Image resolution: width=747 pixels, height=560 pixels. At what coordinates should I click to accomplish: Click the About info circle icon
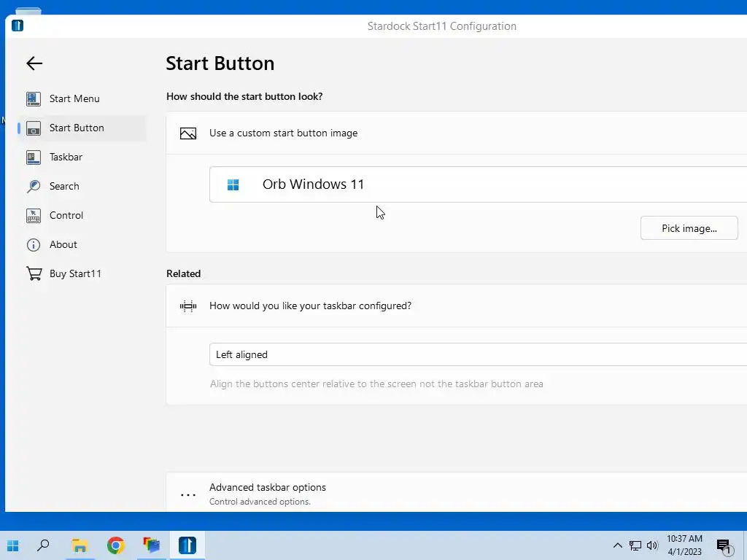(34, 245)
